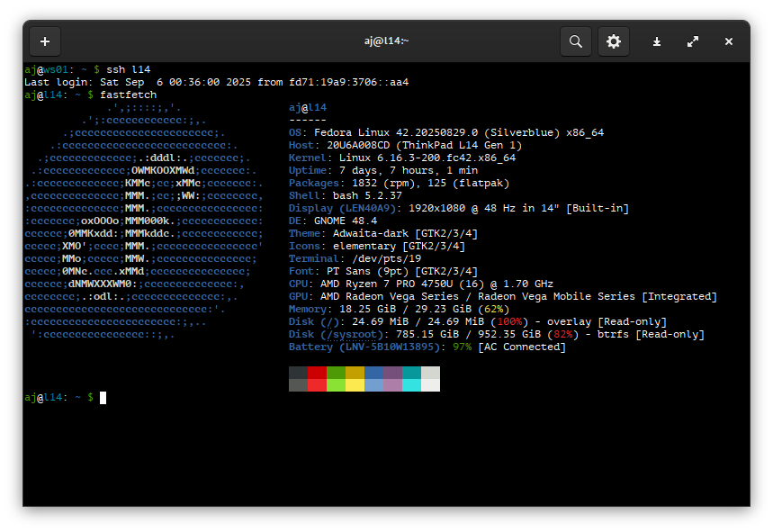Select the dark charcoal swatch in the top row
The height and width of the screenshot is (532, 773).
pyautogui.click(x=298, y=373)
